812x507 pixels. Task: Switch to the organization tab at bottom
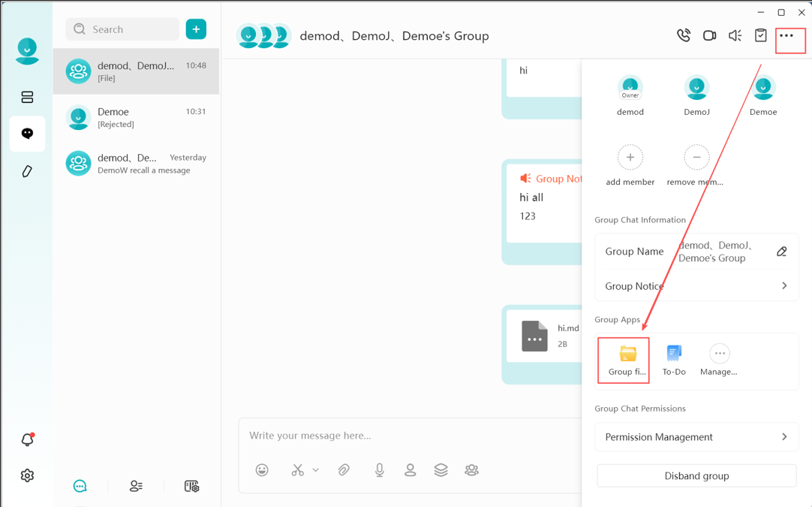pyautogui.click(x=191, y=486)
